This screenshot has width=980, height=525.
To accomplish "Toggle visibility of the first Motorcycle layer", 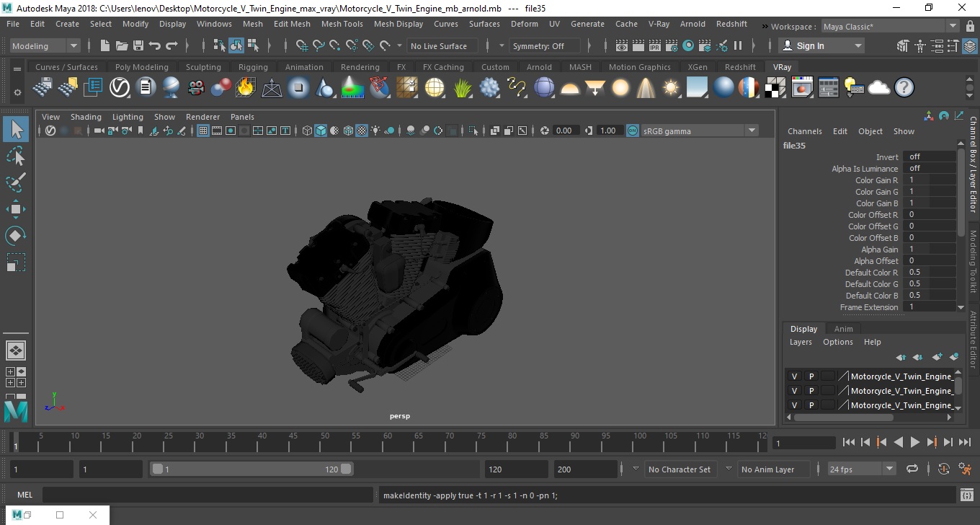I will click(x=794, y=376).
